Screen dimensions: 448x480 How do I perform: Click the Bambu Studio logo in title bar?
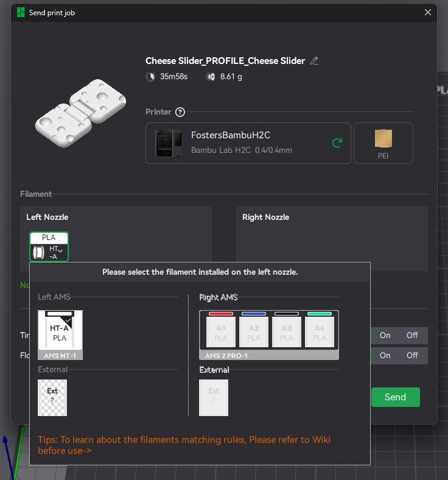pyautogui.click(x=21, y=13)
